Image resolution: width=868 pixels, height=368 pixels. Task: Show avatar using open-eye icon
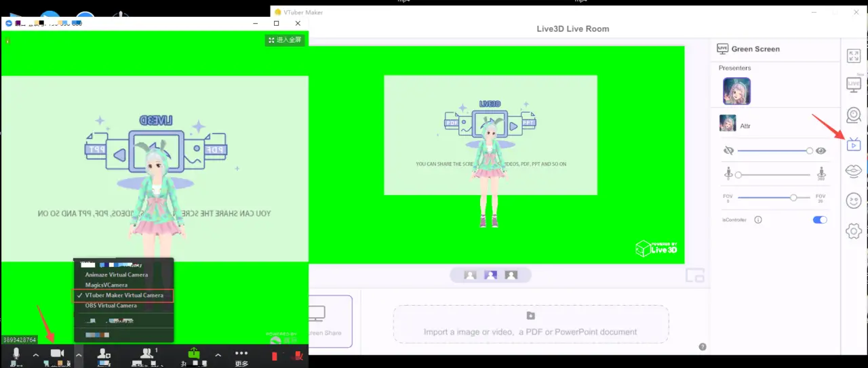(821, 151)
